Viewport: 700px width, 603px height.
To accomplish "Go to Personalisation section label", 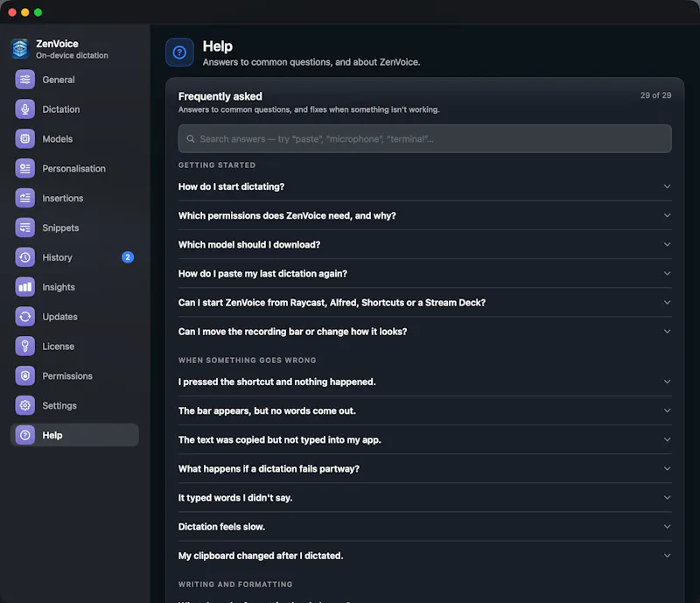I will click(74, 169).
